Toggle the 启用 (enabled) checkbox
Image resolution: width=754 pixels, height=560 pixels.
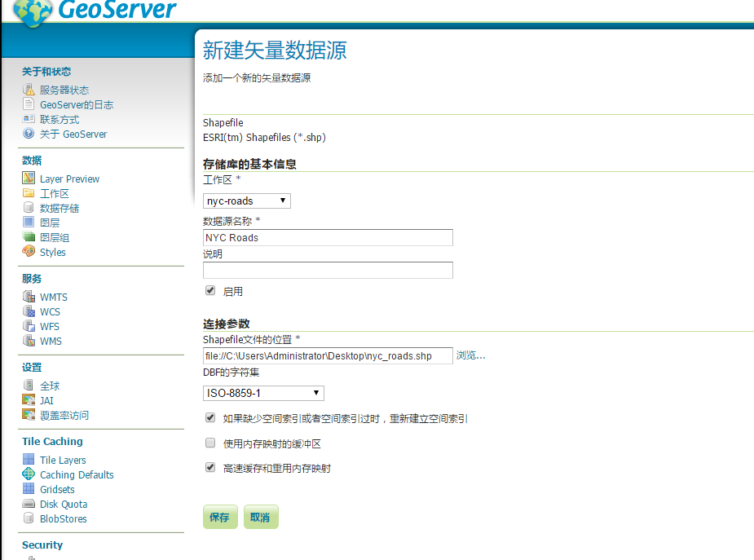coord(210,290)
